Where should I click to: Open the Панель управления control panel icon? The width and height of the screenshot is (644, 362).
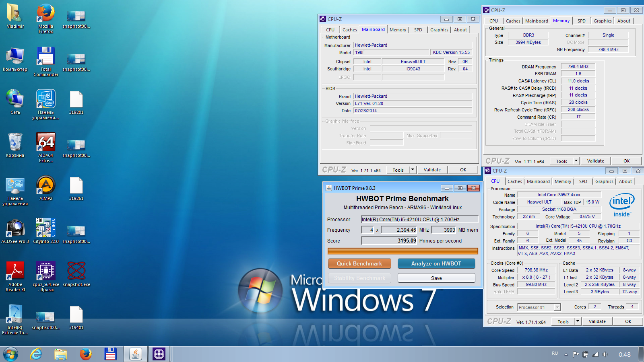(x=15, y=191)
